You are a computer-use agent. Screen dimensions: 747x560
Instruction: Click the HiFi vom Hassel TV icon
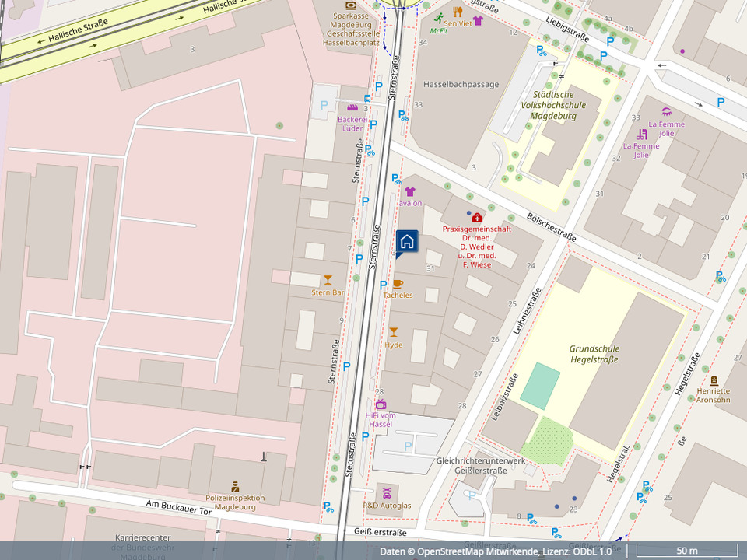pos(381,404)
